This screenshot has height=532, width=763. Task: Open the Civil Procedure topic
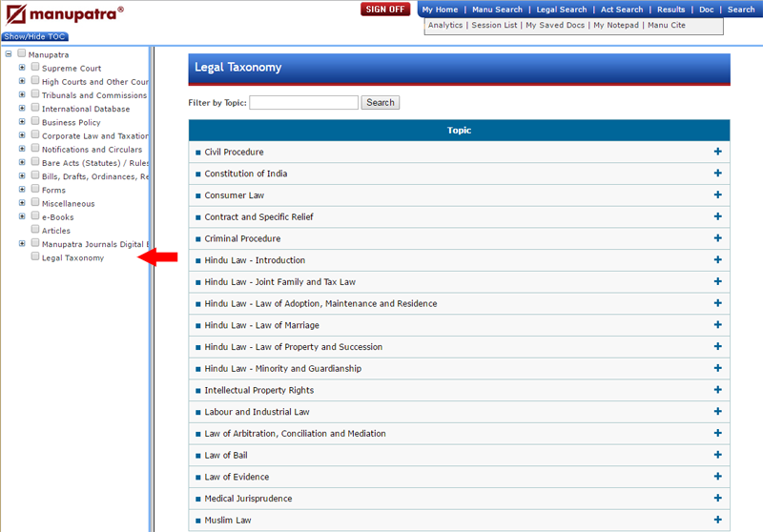tap(234, 153)
